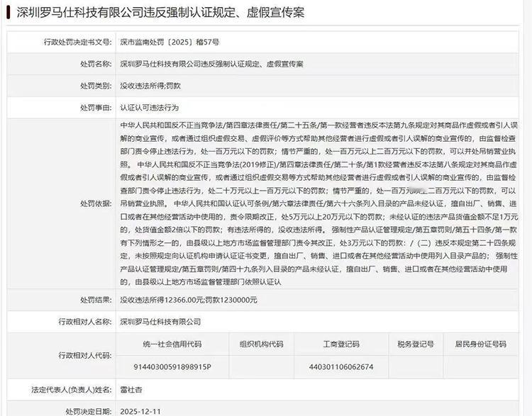This screenshot has height=416, width=532.
Task: Select the label 处罚决定日期
Action: pos(89,411)
